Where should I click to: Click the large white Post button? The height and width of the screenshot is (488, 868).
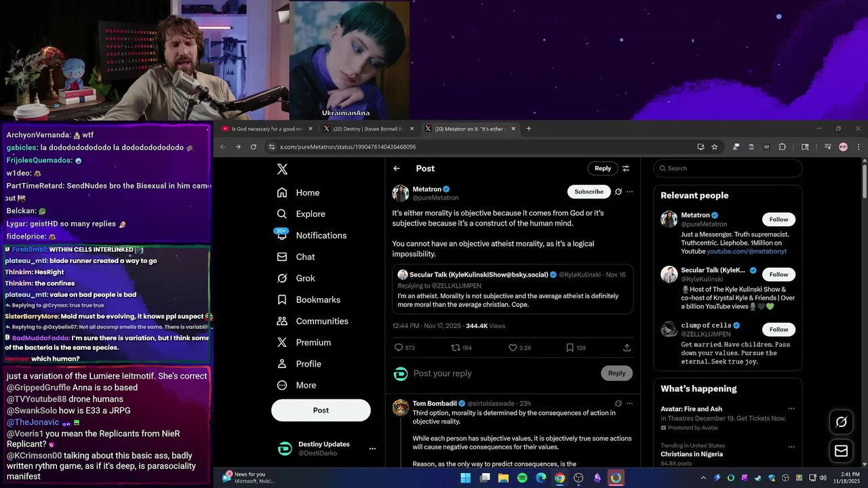[x=321, y=410]
